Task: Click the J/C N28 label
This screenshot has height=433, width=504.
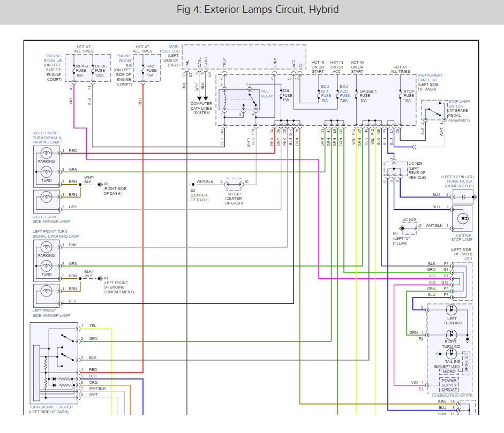Action: [415, 163]
